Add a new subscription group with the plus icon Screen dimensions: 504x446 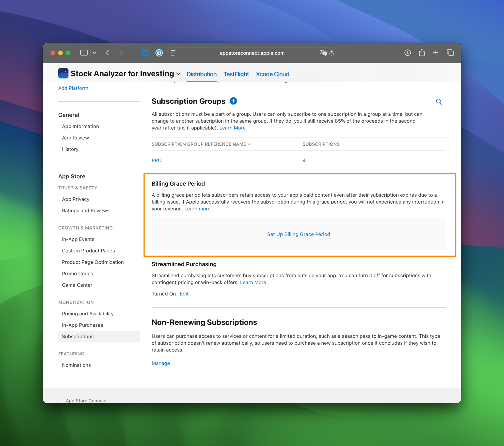(233, 101)
